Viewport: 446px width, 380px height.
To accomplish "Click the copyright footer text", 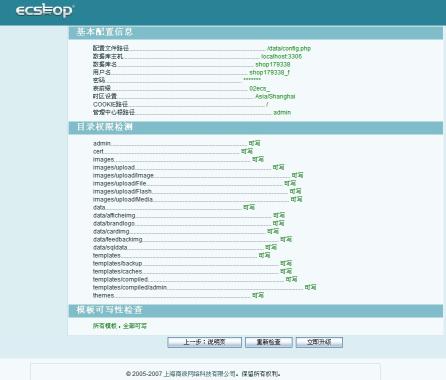I will 203,374.
